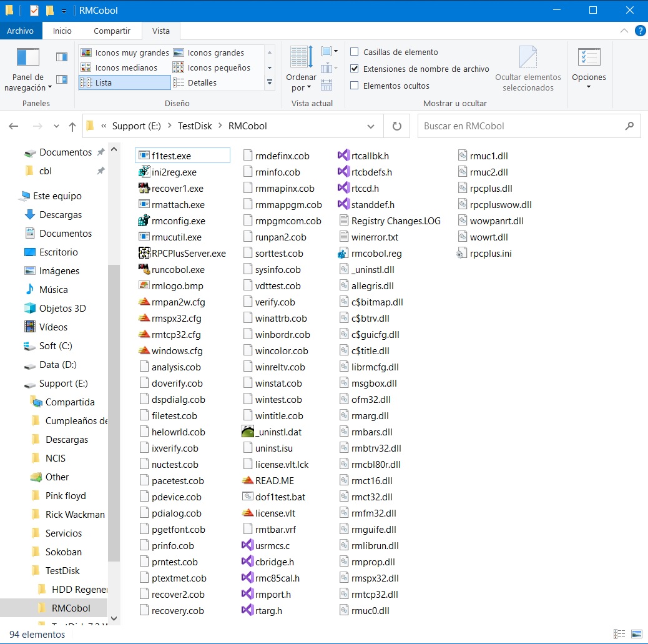Click Support (E:) in the address breadcrumb
This screenshot has height=644, width=648.
[136, 126]
